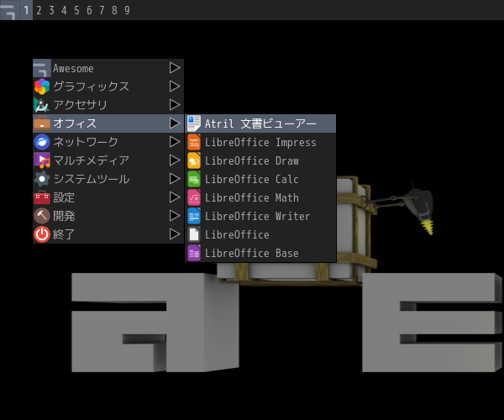Click the アクセサリ compass icon

click(x=42, y=105)
